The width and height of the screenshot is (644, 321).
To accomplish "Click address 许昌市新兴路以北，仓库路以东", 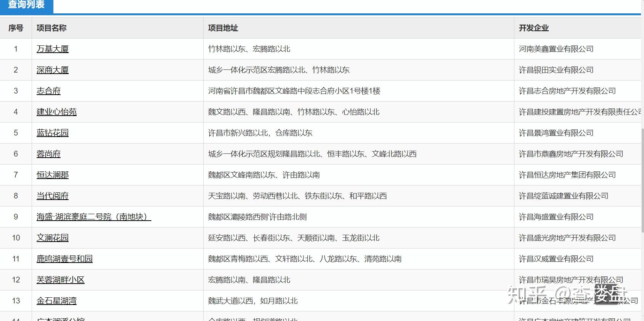I will click(260, 133).
